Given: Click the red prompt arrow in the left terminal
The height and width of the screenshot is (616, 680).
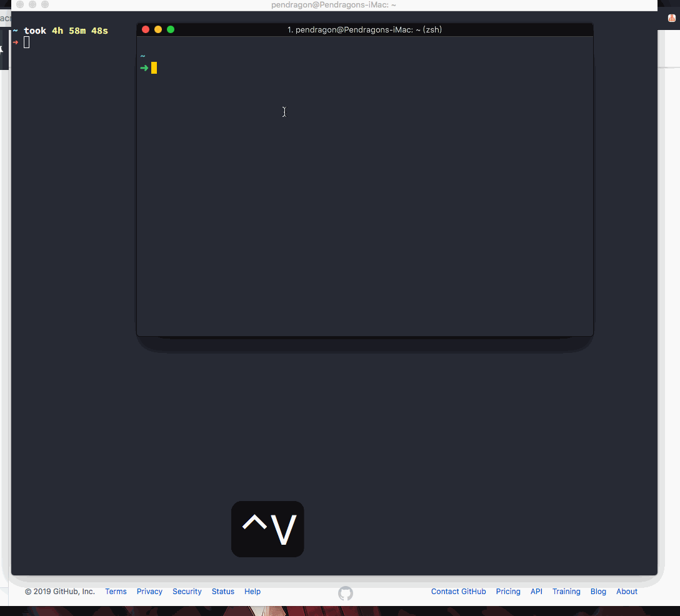Looking at the screenshot, I should [14, 42].
